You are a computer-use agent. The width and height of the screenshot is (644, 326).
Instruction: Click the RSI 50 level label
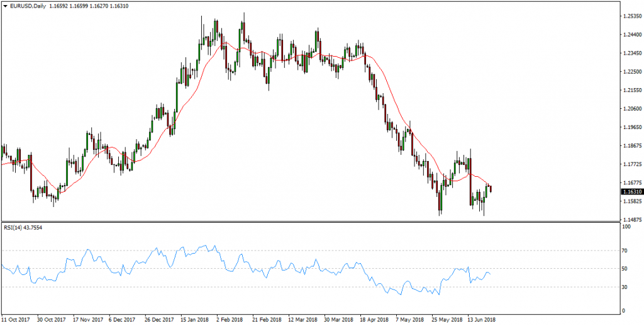click(626, 269)
